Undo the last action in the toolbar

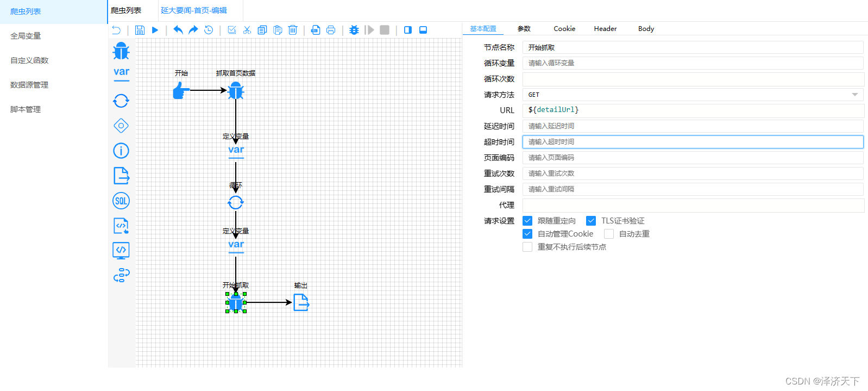tap(178, 30)
